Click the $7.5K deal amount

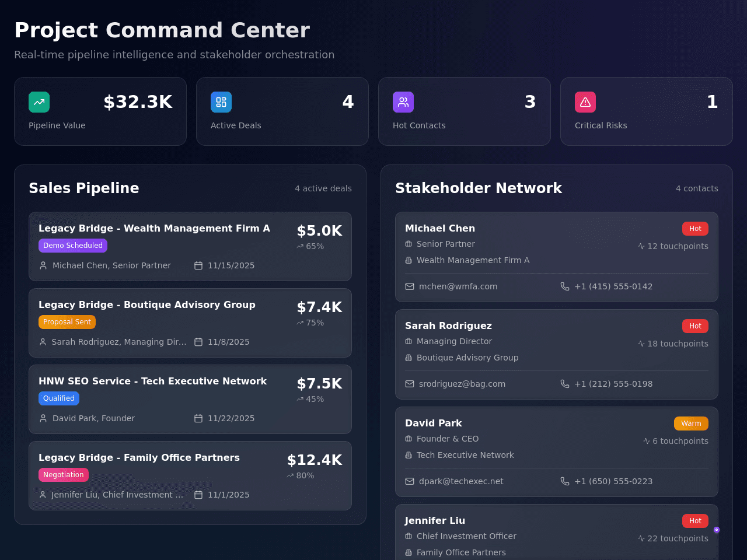click(x=319, y=384)
